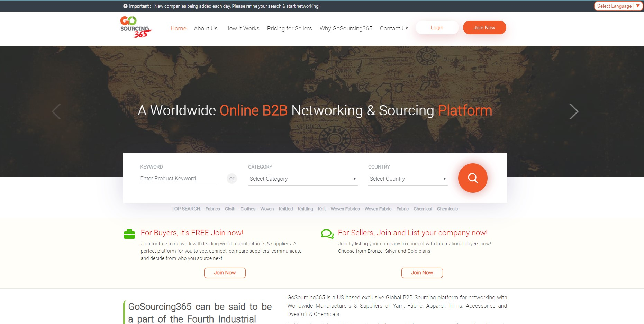The width and height of the screenshot is (644, 324).
Task: Select top search term Fabric
Action: [402, 209]
